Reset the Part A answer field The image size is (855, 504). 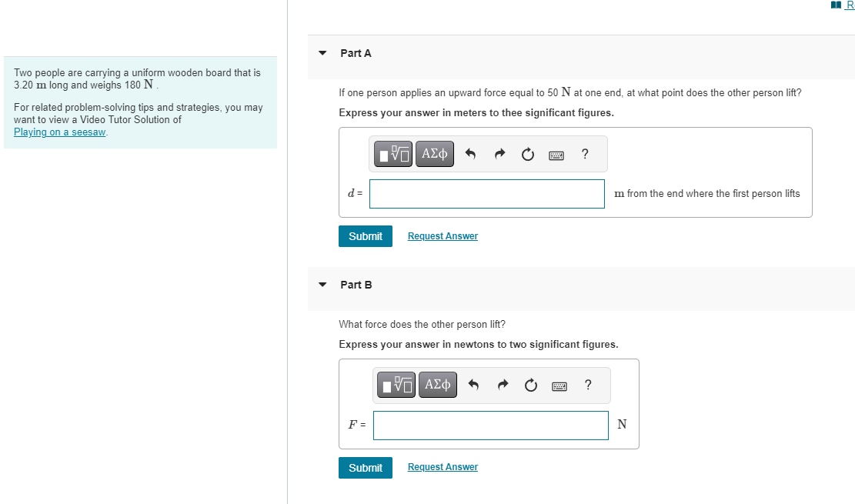point(527,154)
